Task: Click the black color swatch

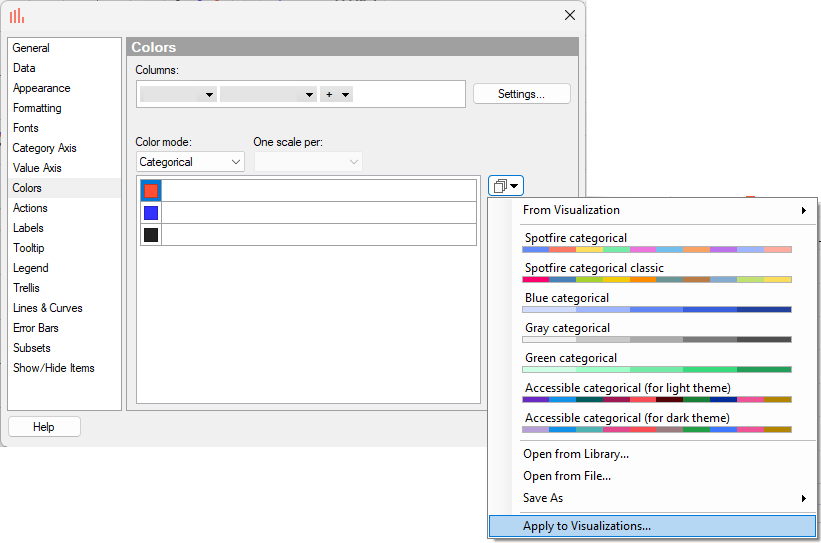Action: coord(151,235)
